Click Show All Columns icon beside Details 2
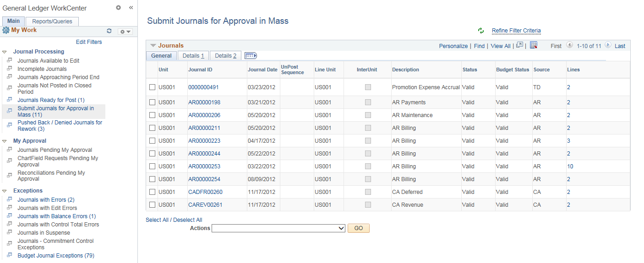The image size is (644, 263). tap(251, 55)
